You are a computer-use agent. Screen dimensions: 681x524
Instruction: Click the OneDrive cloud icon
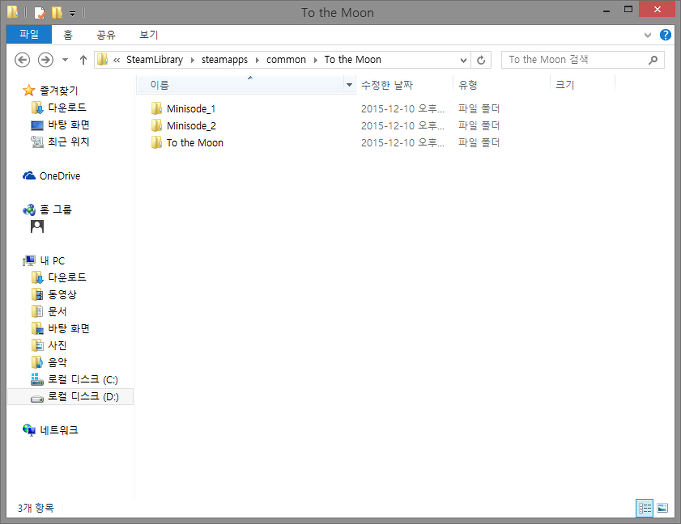[x=29, y=175]
